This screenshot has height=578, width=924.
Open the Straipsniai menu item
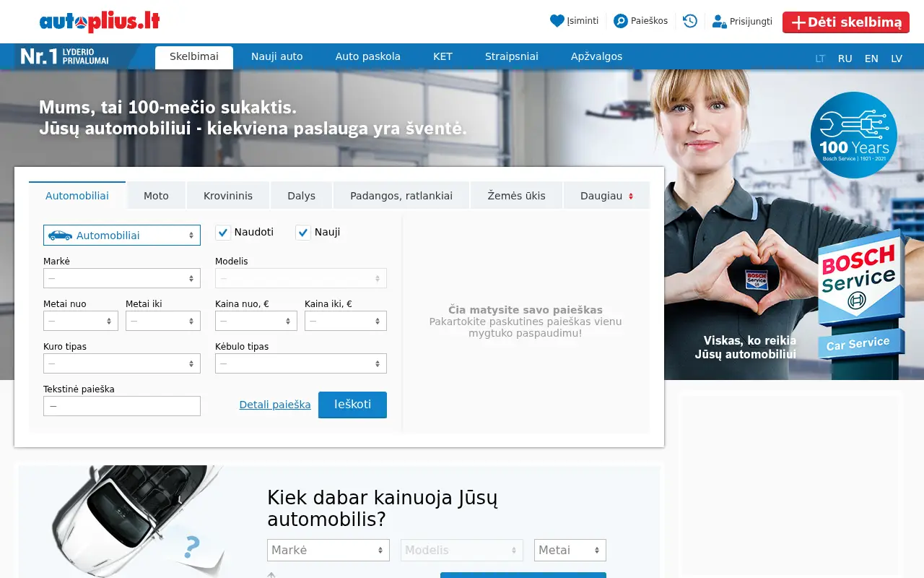pos(512,56)
